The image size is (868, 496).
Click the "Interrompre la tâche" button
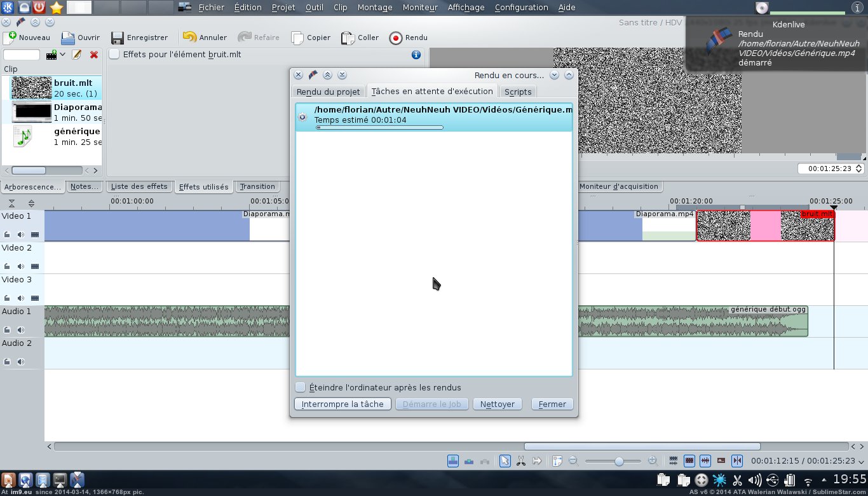pyautogui.click(x=342, y=404)
